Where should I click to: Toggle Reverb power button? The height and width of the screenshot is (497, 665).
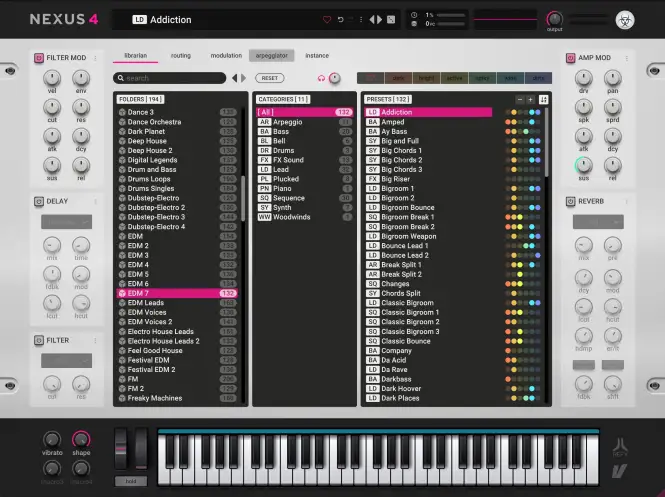coord(570,201)
